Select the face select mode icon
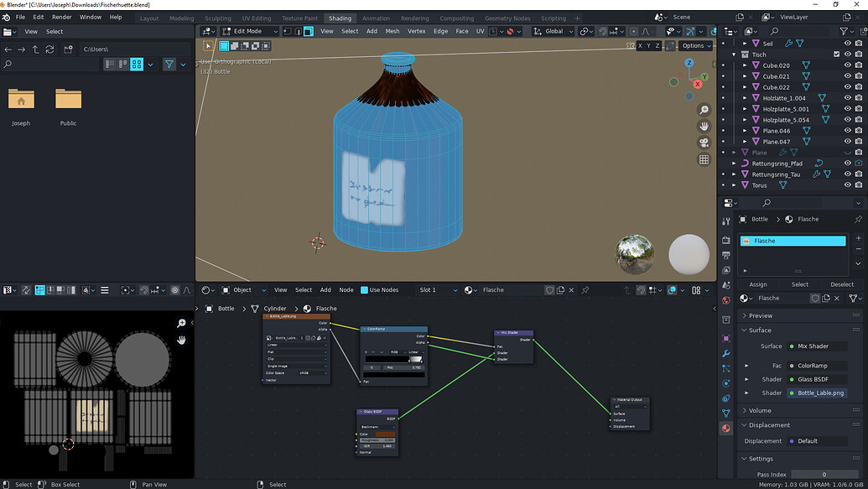Screen dimensions: 868x489 pyautogui.click(x=309, y=32)
